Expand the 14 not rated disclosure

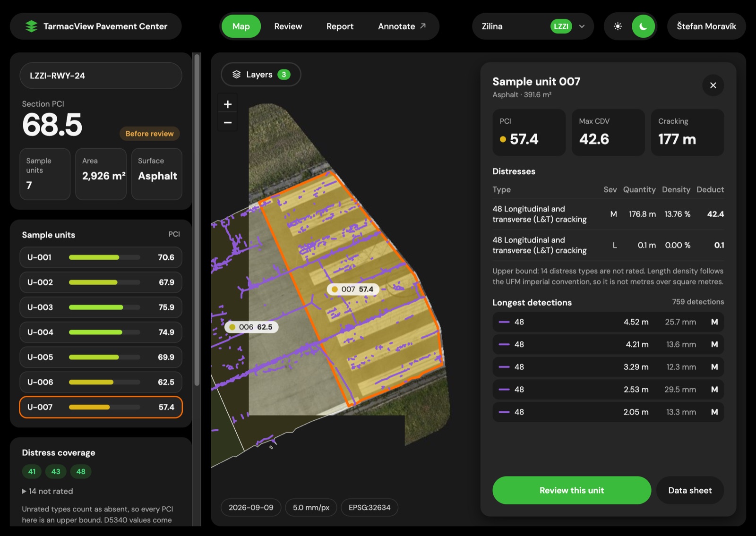coord(47,491)
